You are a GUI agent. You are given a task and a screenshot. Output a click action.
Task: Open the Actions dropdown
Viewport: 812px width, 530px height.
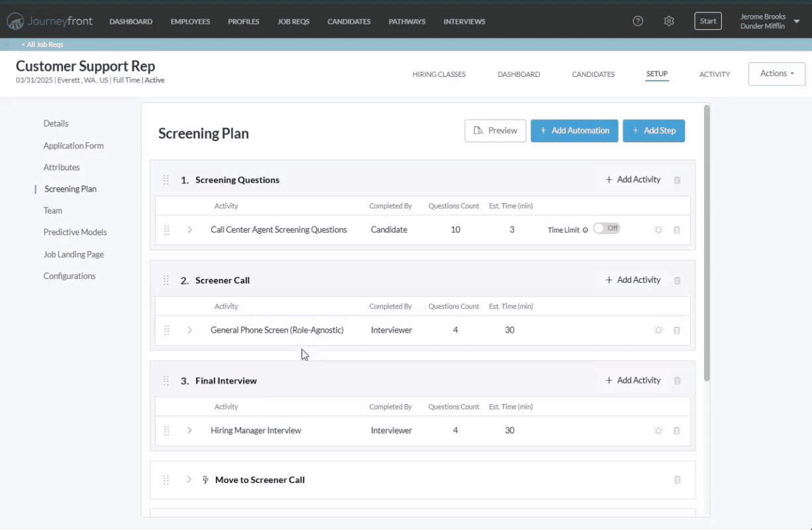tap(776, 74)
